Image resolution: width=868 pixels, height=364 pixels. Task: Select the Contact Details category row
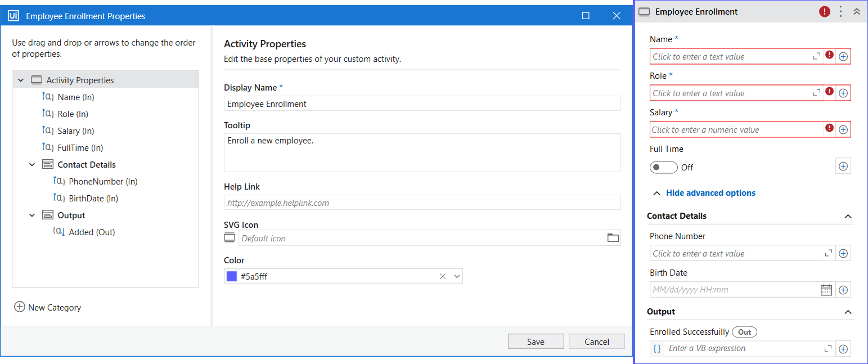[106, 165]
